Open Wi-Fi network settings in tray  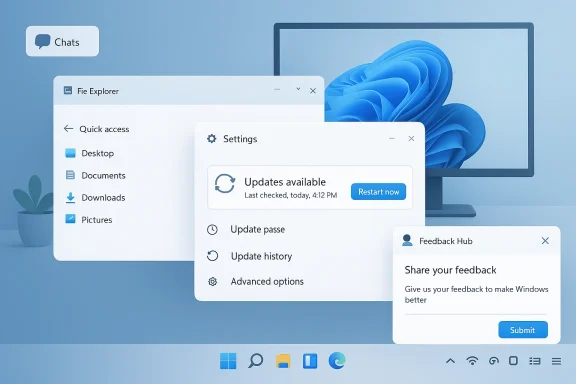(x=472, y=361)
